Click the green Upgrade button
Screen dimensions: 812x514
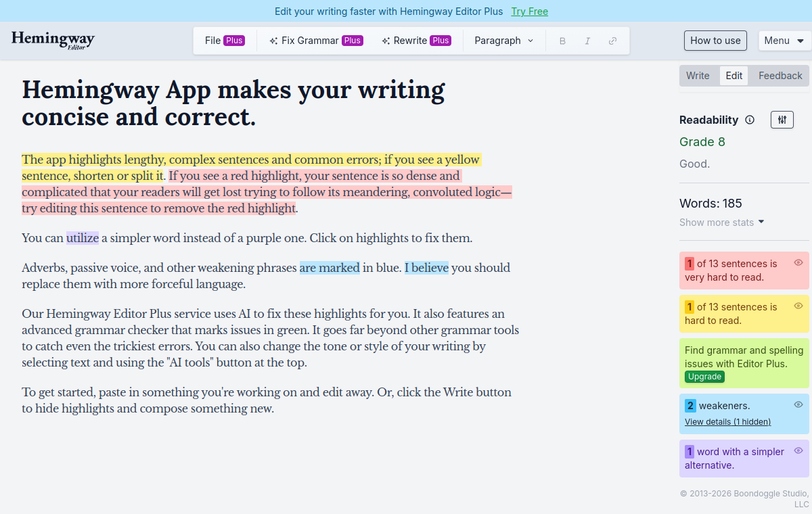pos(704,377)
